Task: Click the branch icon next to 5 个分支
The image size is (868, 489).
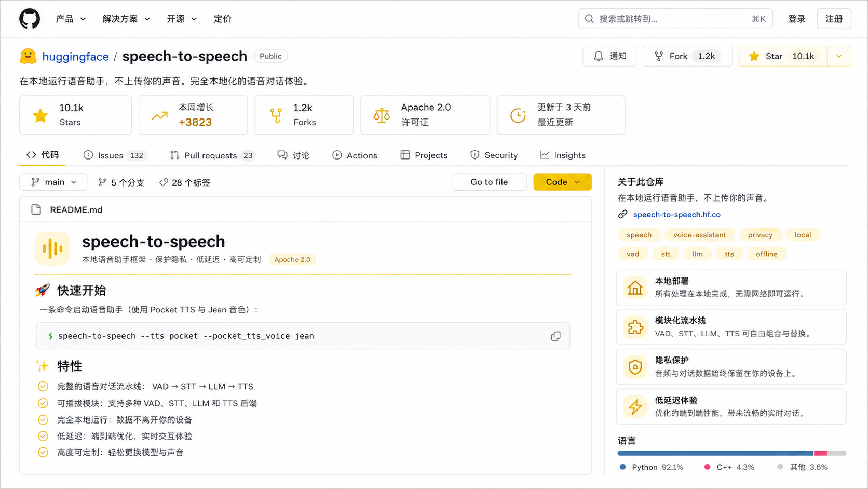Action: click(102, 182)
